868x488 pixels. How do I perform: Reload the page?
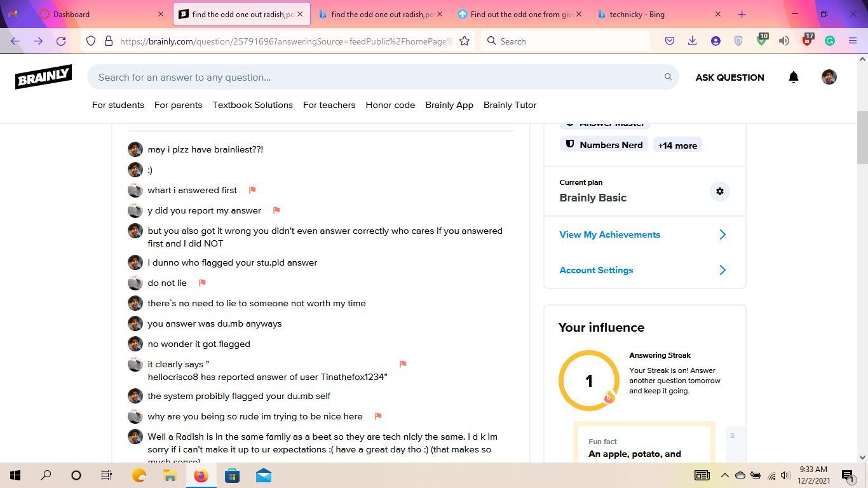[61, 41]
